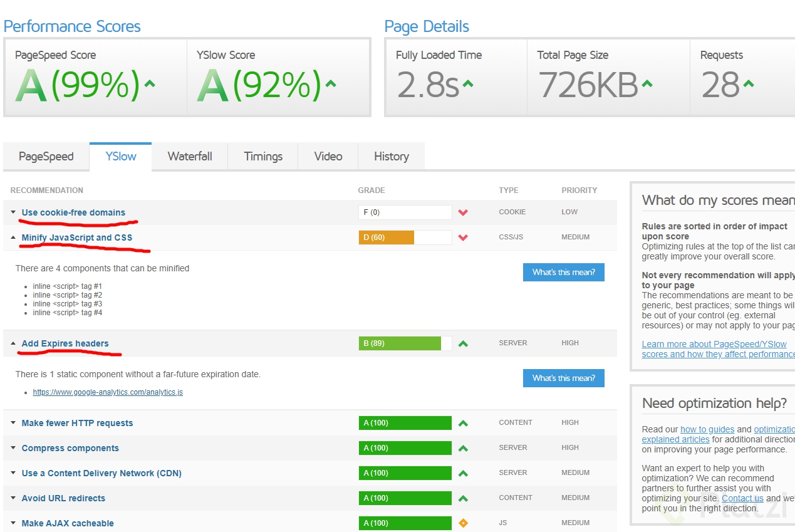Viewport: 795px width, 532px height.
Task: Click A (100) bar for Compress components
Action: 405,448
